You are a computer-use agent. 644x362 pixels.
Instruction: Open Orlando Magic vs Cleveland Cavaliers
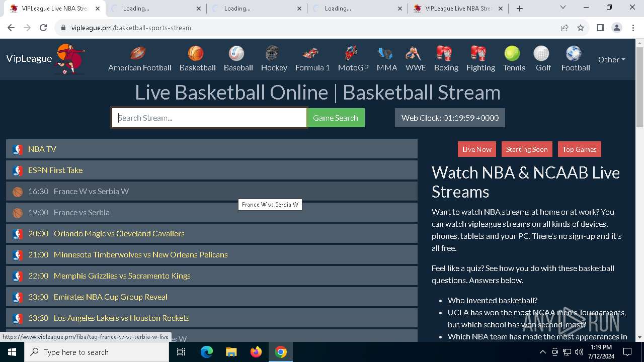[212, 234]
